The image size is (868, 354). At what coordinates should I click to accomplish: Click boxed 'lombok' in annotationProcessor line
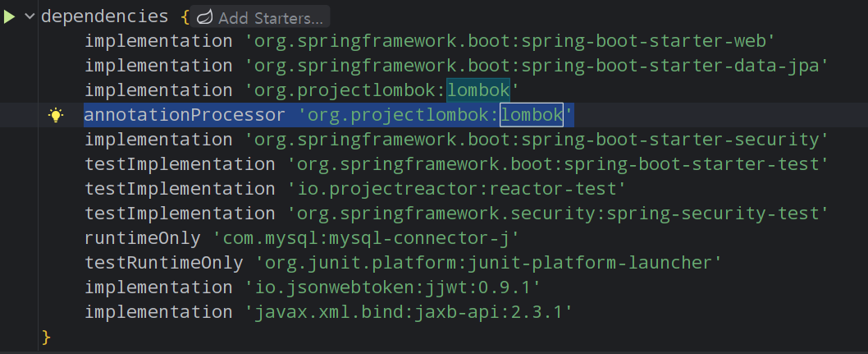[532, 115]
